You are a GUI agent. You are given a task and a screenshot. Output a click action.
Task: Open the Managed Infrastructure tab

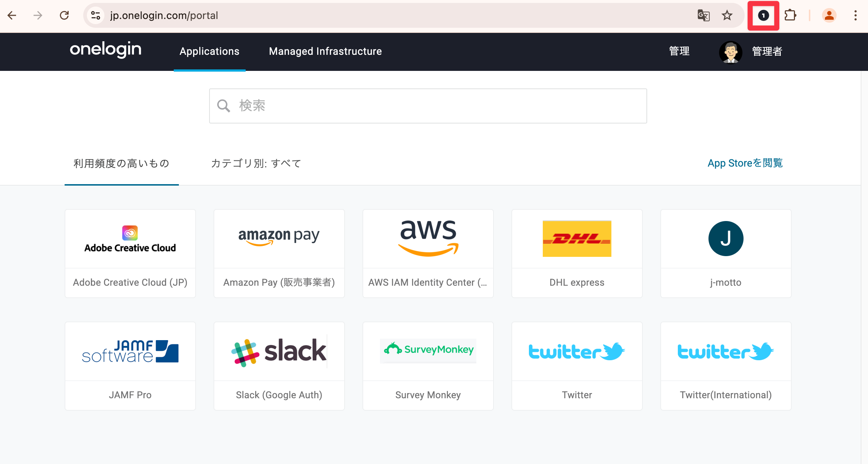(x=325, y=52)
